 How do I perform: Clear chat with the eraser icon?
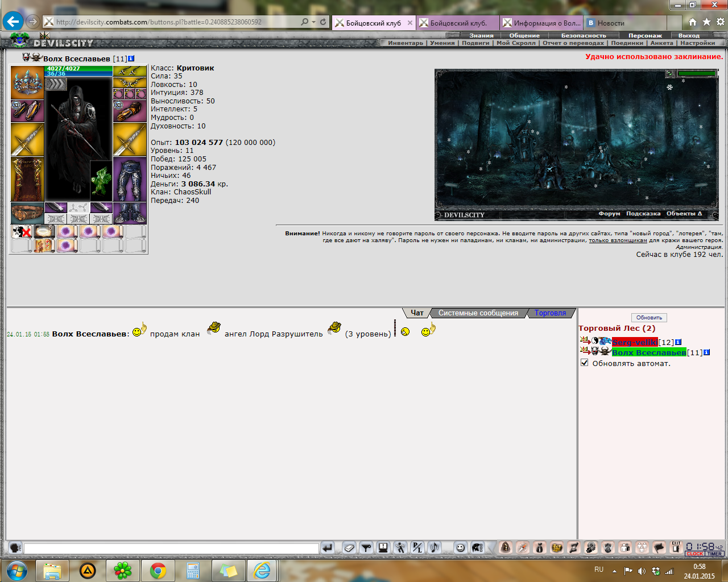(349, 548)
